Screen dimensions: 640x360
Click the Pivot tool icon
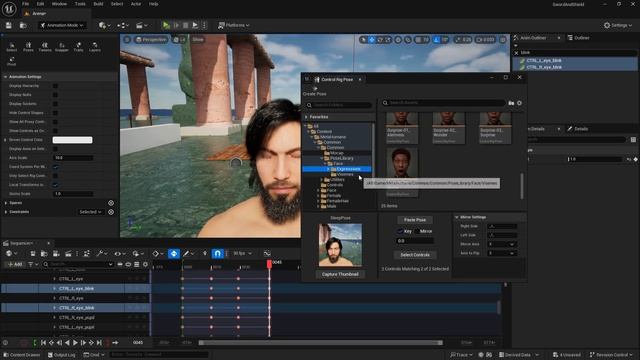coord(11,61)
